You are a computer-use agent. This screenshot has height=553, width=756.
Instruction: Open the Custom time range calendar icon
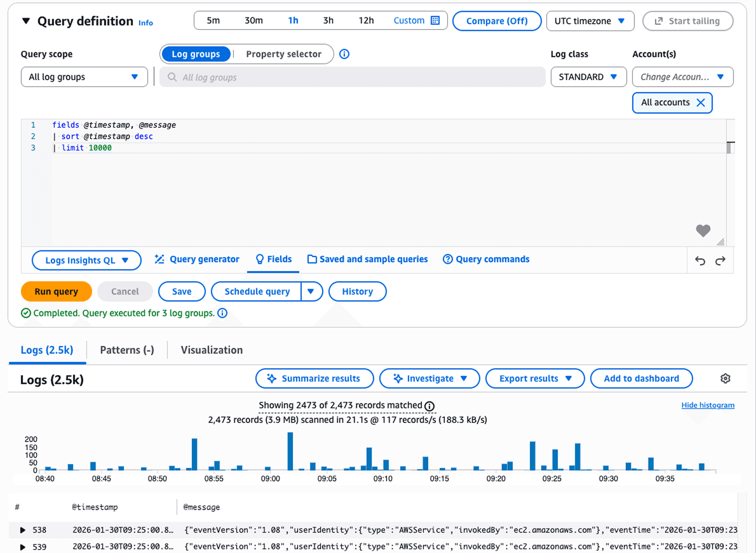click(435, 20)
